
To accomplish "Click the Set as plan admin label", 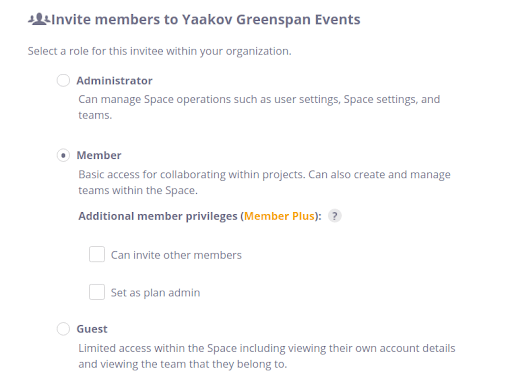I will 155,293.
